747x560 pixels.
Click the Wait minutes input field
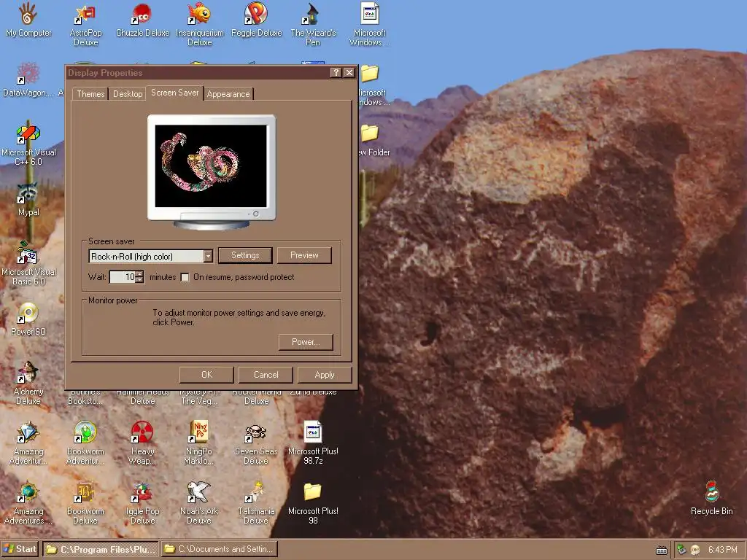pos(123,277)
